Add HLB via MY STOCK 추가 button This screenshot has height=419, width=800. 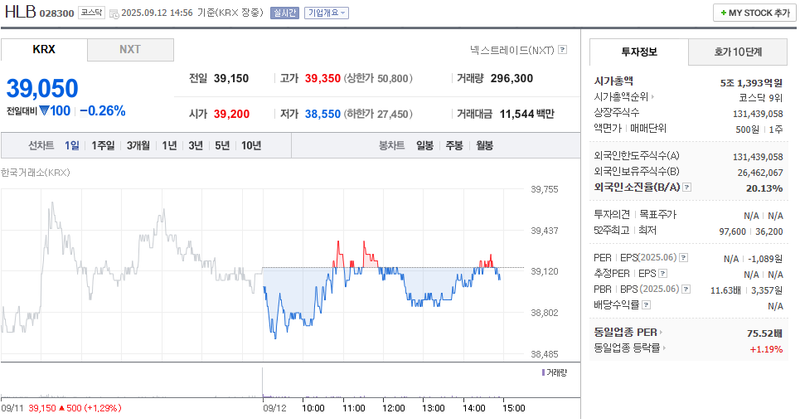click(754, 13)
